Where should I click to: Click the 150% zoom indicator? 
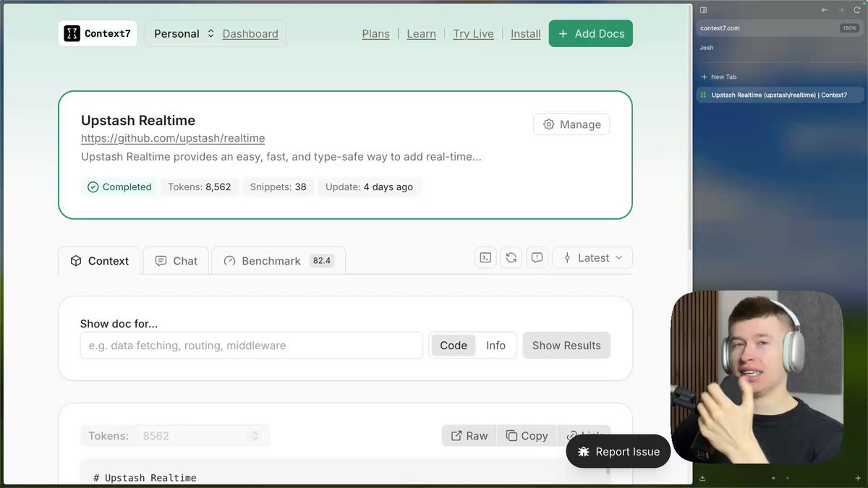pyautogui.click(x=849, y=28)
